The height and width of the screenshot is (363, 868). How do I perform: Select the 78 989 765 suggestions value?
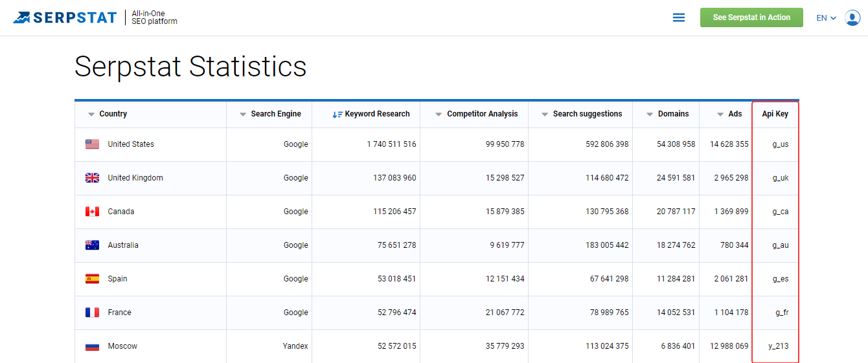pyautogui.click(x=610, y=313)
